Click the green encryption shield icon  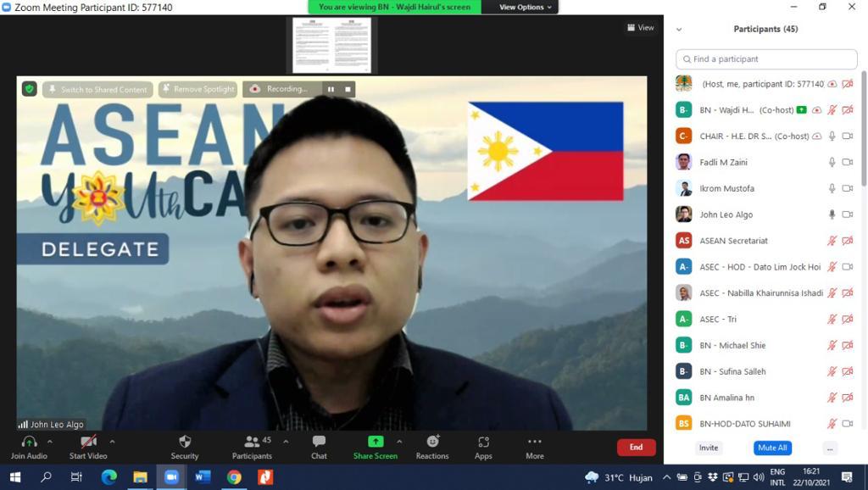tap(29, 89)
